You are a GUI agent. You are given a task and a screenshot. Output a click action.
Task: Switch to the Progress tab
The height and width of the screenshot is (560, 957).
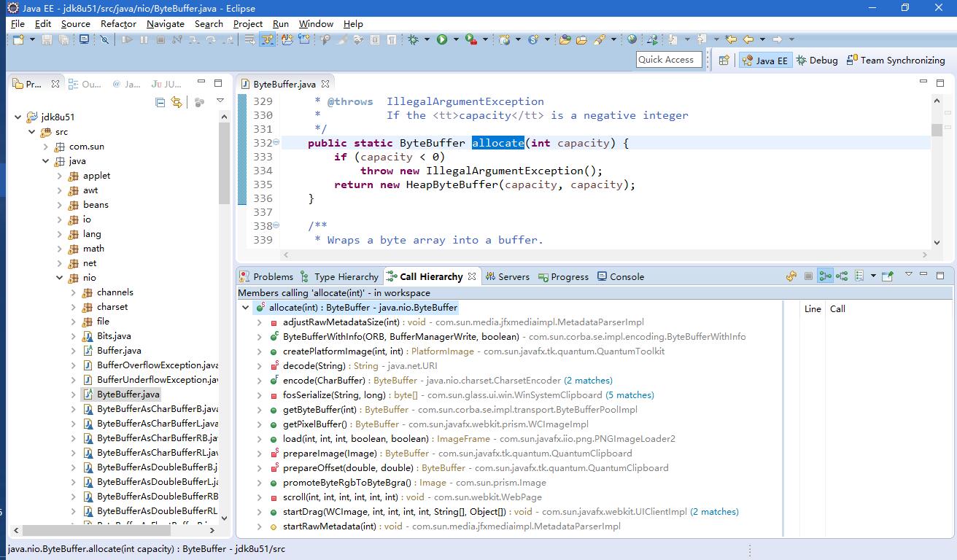(563, 276)
